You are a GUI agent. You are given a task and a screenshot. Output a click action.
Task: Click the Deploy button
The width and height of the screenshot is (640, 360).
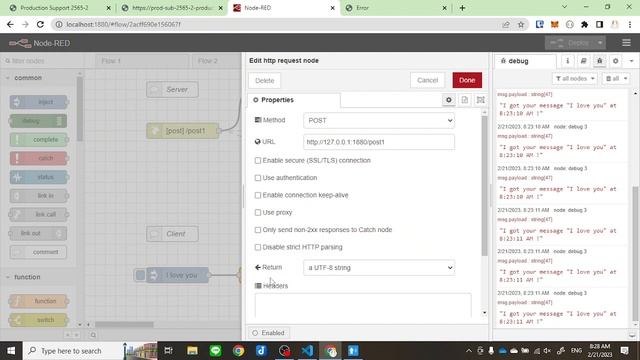pos(570,43)
